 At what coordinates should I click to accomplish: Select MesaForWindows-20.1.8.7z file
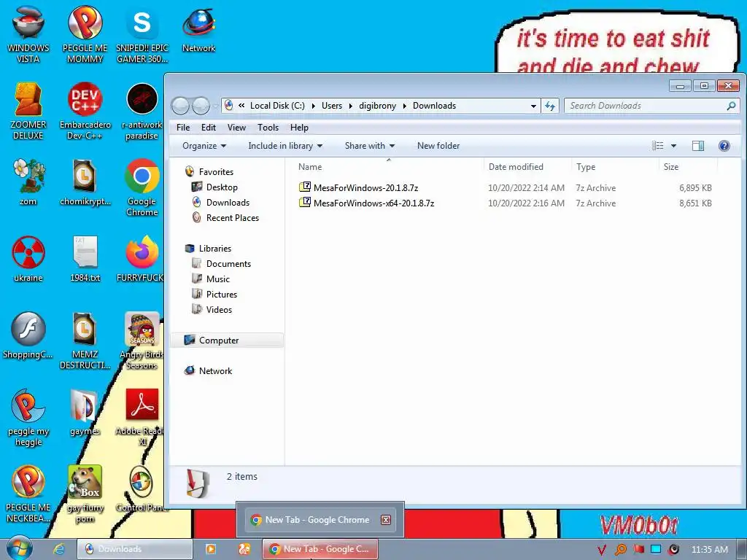tap(365, 188)
